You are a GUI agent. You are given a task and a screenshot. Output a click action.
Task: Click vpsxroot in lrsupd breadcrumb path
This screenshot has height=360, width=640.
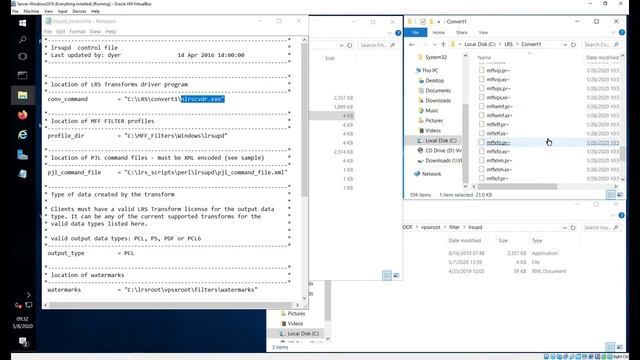pyautogui.click(x=431, y=227)
